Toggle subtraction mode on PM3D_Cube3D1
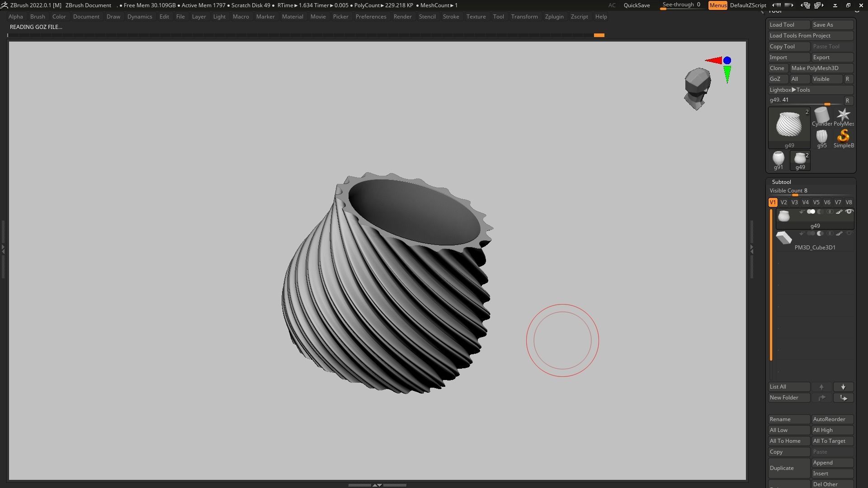Image resolution: width=868 pixels, height=488 pixels. click(821, 234)
